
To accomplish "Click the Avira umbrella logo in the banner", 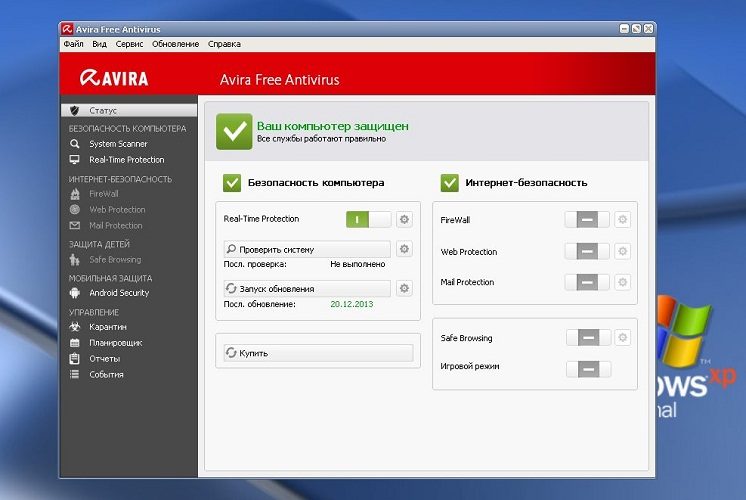I will click(89, 78).
